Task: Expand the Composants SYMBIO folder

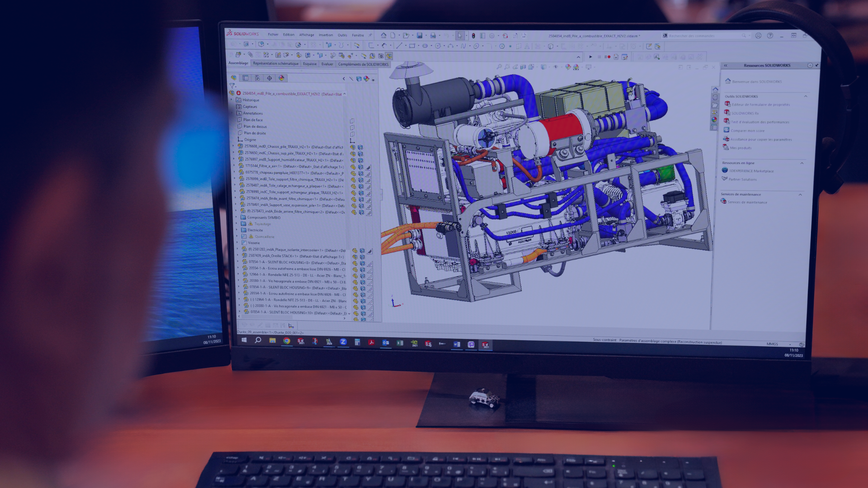Action: click(236, 217)
